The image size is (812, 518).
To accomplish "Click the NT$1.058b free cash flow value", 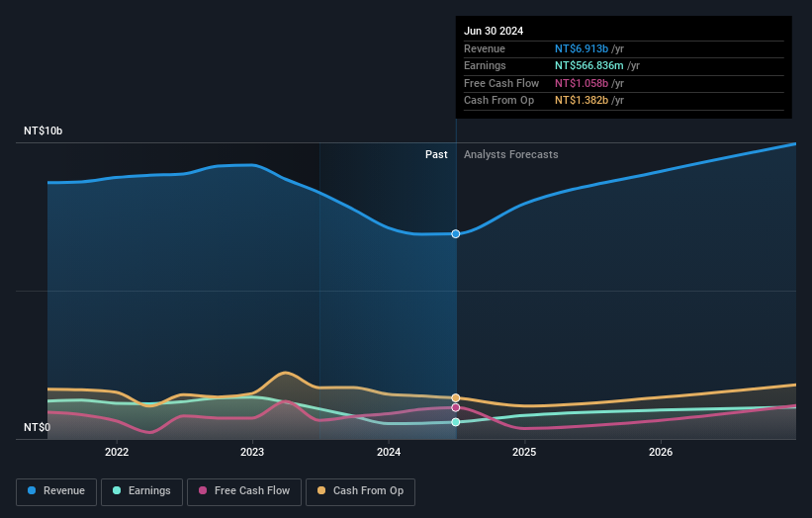I will pos(581,83).
